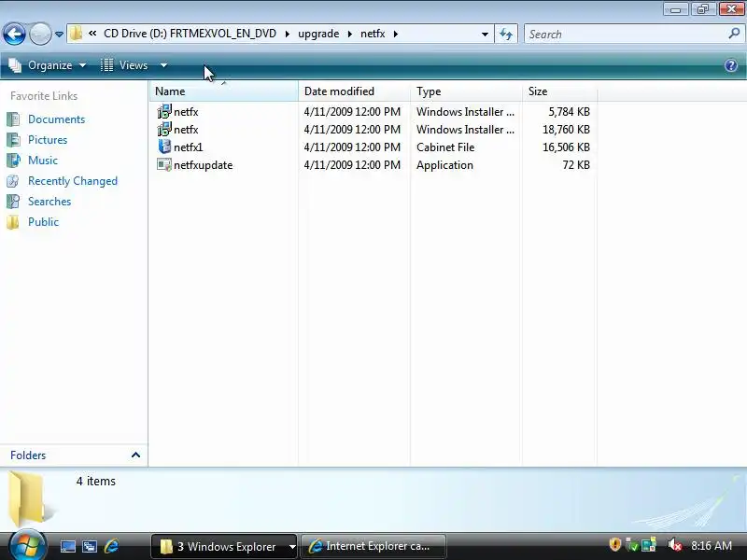Click netfxupdate file name
Screen dimensions: 747x560
point(204,165)
